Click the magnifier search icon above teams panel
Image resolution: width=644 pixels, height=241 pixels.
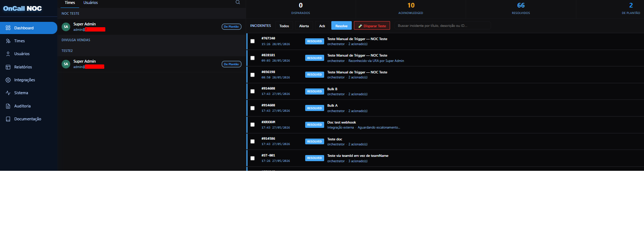[x=237, y=2]
